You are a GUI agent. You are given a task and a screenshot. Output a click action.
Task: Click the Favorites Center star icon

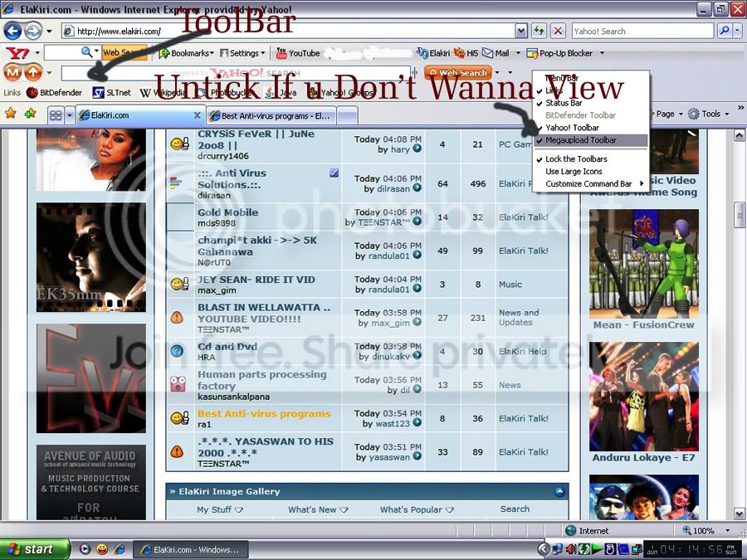pos(11,114)
